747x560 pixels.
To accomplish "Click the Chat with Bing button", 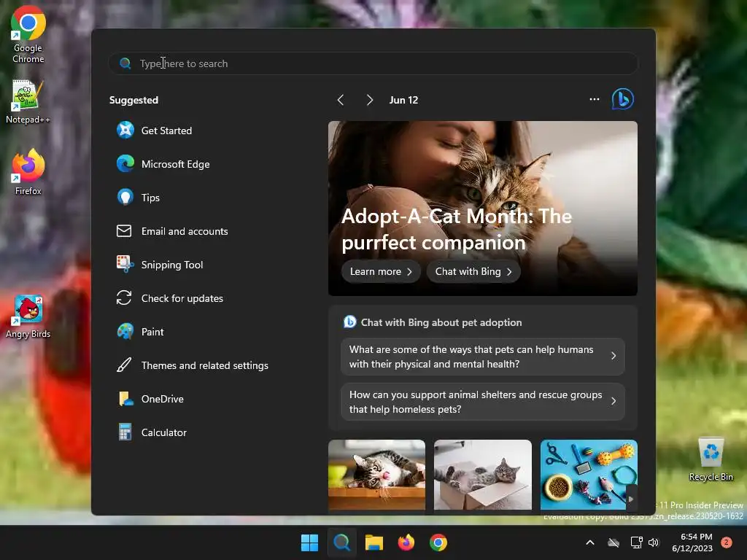I will point(473,271).
